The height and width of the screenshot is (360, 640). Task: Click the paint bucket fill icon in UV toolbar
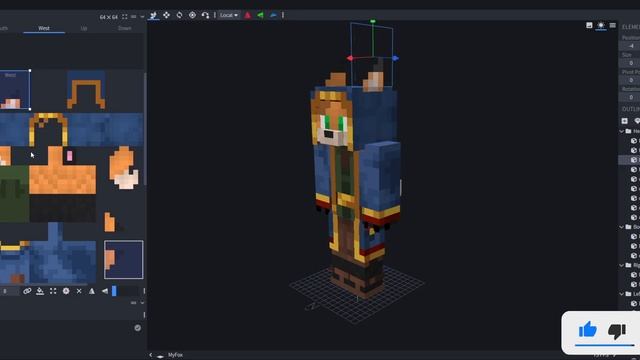point(40,291)
